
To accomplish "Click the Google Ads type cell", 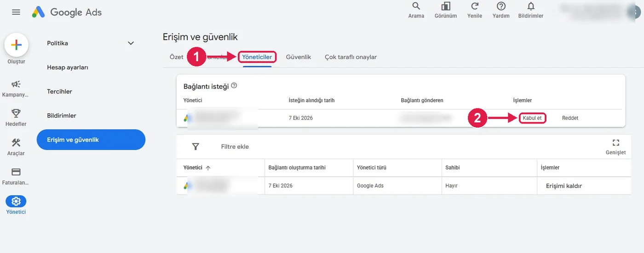I will tap(370, 186).
